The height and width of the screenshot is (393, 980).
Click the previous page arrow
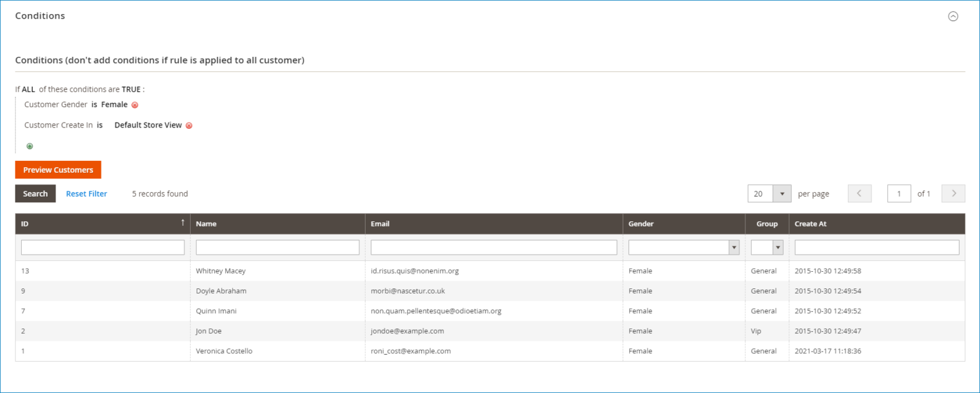pos(859,193)
